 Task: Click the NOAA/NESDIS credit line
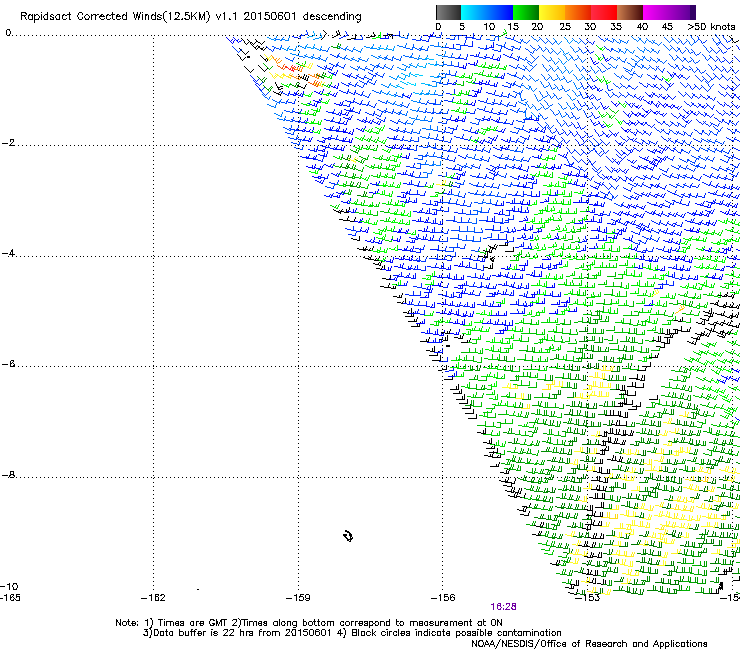[589, 644]
